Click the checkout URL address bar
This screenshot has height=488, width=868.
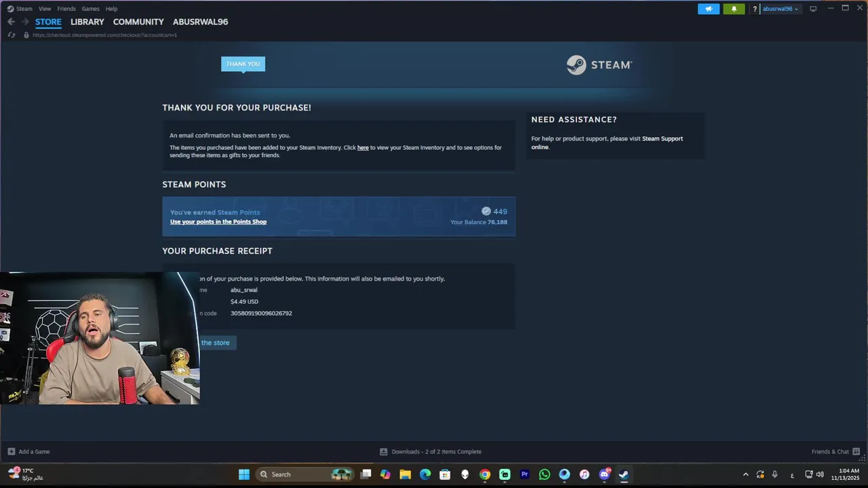click(104, 35)
